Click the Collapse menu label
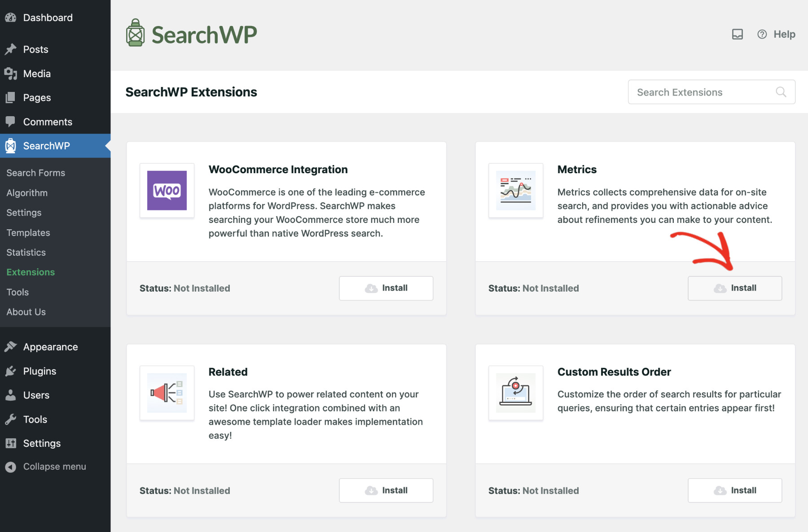The image size is (808, 532). (x=55, y=467)
